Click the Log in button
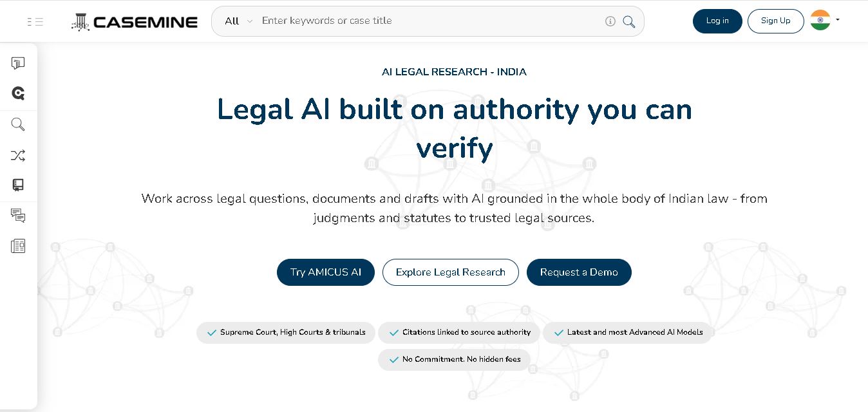Screen dimensions: 868x412 [717, 21]
